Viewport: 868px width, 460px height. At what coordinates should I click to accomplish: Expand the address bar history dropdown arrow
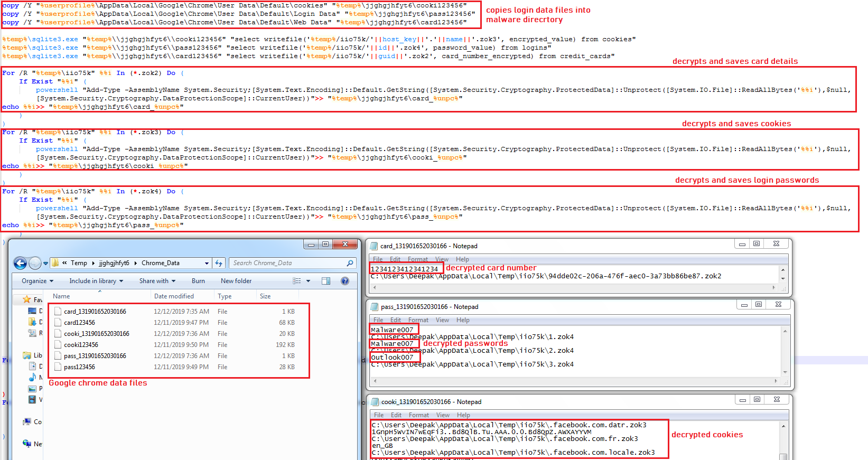click(x=207, y=263)
